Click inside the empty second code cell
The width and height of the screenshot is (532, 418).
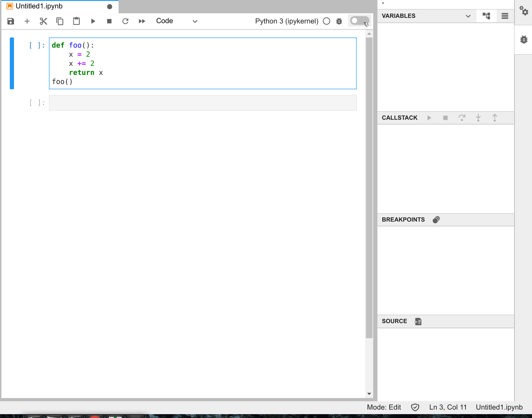(202, 103)
